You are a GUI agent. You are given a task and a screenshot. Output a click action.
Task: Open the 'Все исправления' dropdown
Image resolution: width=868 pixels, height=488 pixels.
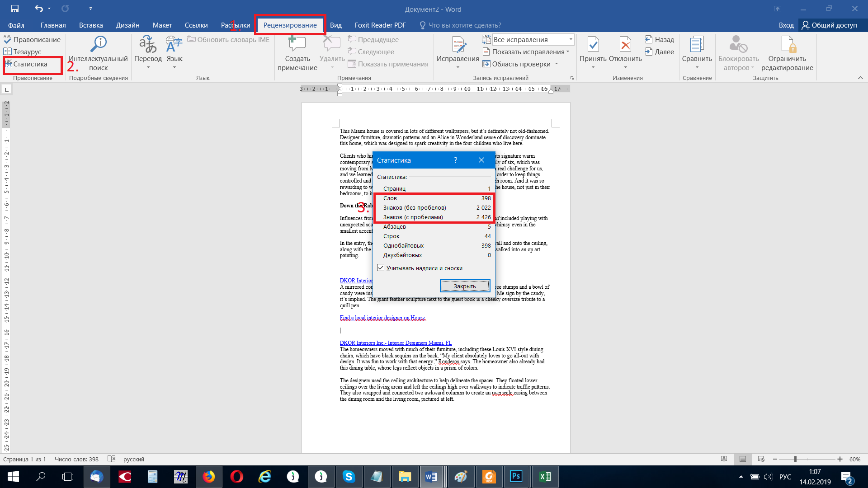coord(571,39)
